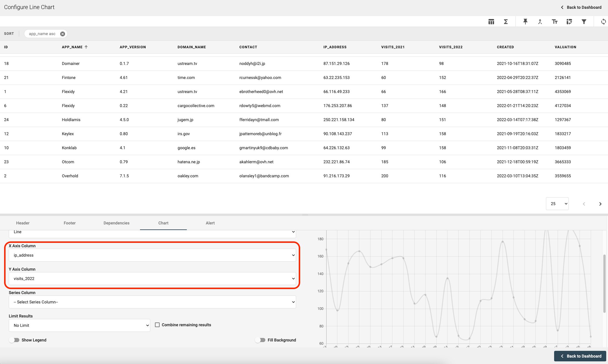608x364 pixels.
Task: Click the text format Tt icon
Action: tap(555, 22)
